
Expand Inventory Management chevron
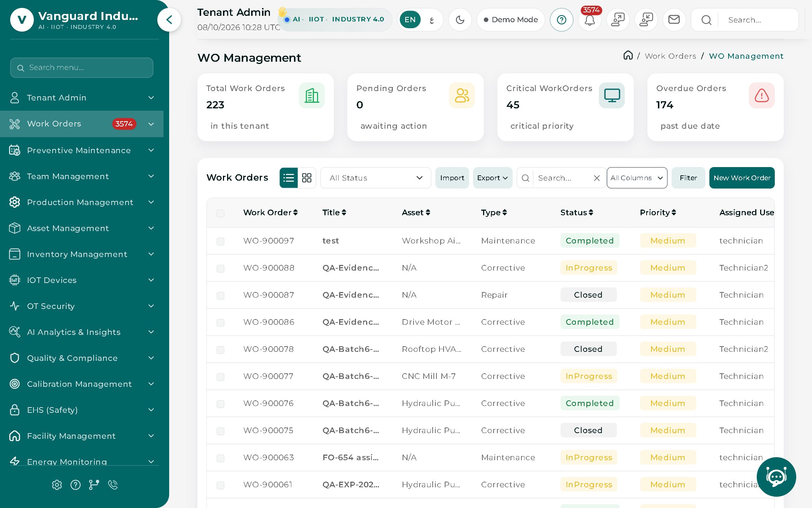click(151, 254)
